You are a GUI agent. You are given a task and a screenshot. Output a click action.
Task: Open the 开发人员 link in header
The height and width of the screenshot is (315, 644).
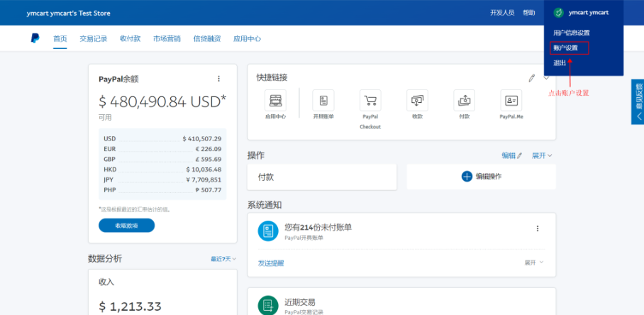point(502,13)
